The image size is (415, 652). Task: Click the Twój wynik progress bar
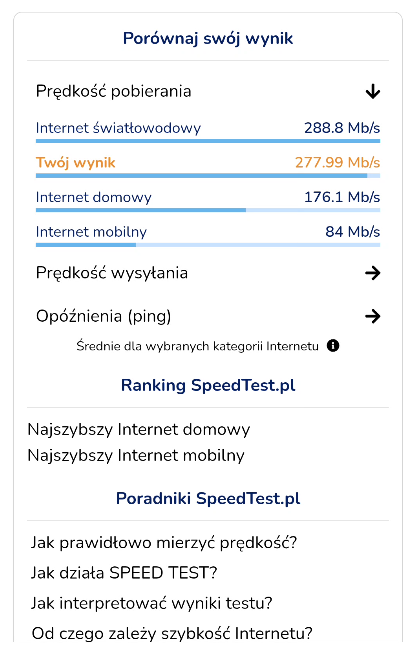tap(208, 176)
